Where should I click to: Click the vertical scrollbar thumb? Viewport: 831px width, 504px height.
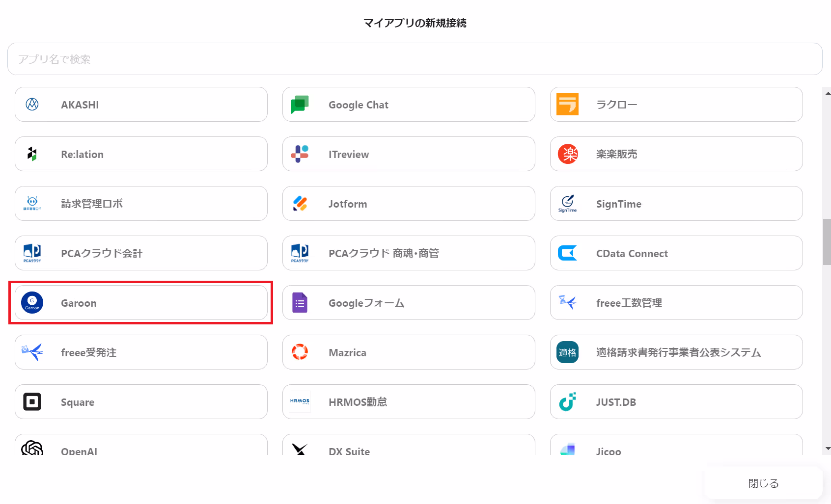(827, 242)
